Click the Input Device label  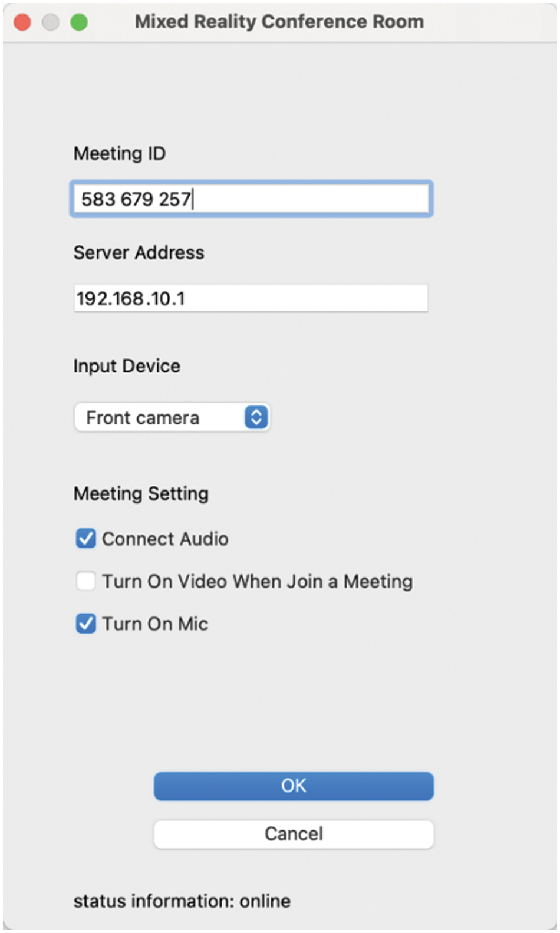click(127, 366)
